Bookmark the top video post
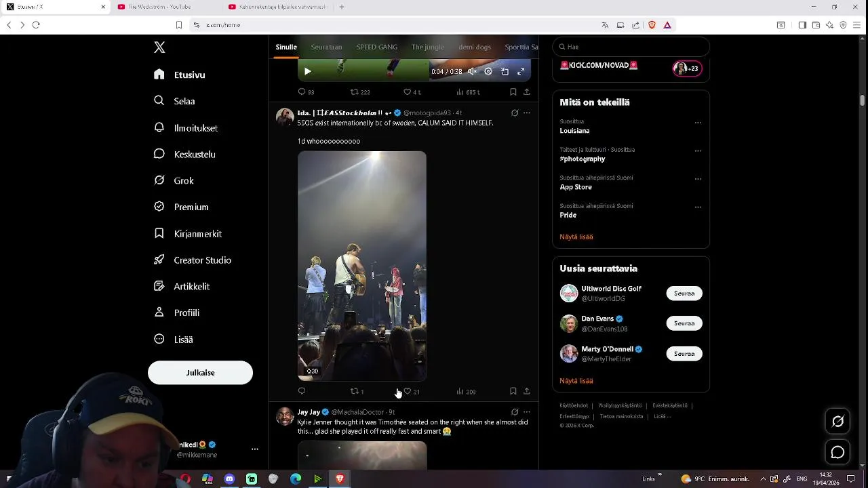The height and width of the screenshot is (488, 868). point(513,91)
